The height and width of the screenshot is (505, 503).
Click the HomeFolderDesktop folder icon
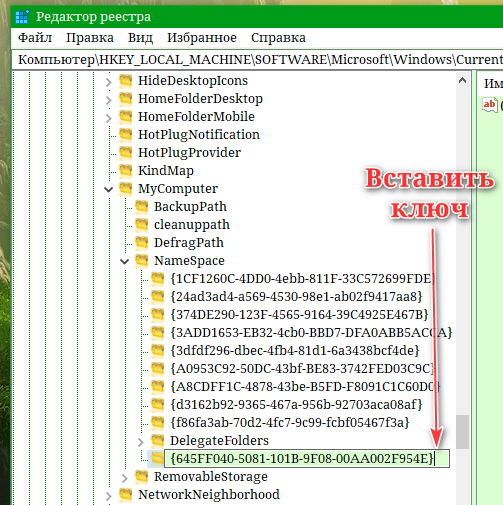click(126, 99)
